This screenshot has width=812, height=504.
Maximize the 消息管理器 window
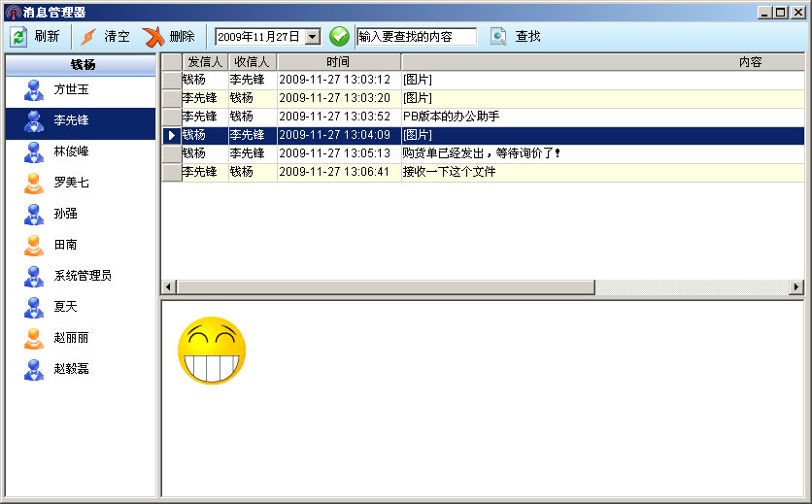[x=781, y=12]
